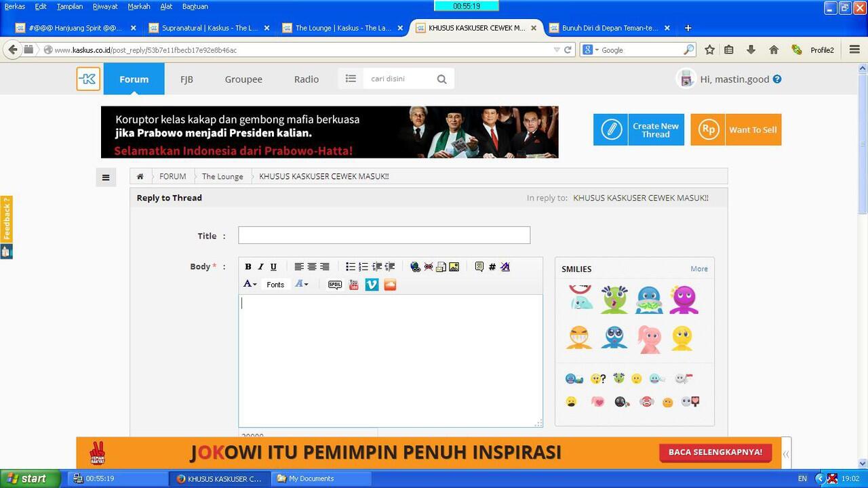Apply underline formatting in editor toolbar
The image size is (868, 488).
(273, 267)
